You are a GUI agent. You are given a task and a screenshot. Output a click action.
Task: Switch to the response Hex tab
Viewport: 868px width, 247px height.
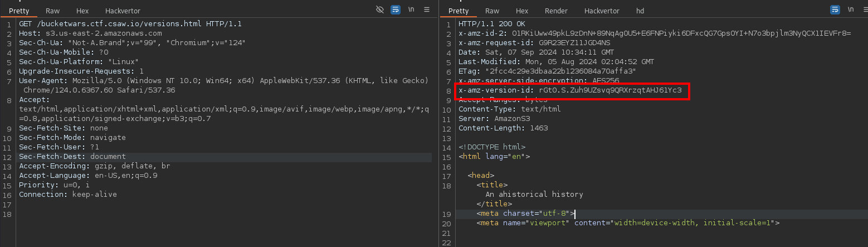coord(522,11)
